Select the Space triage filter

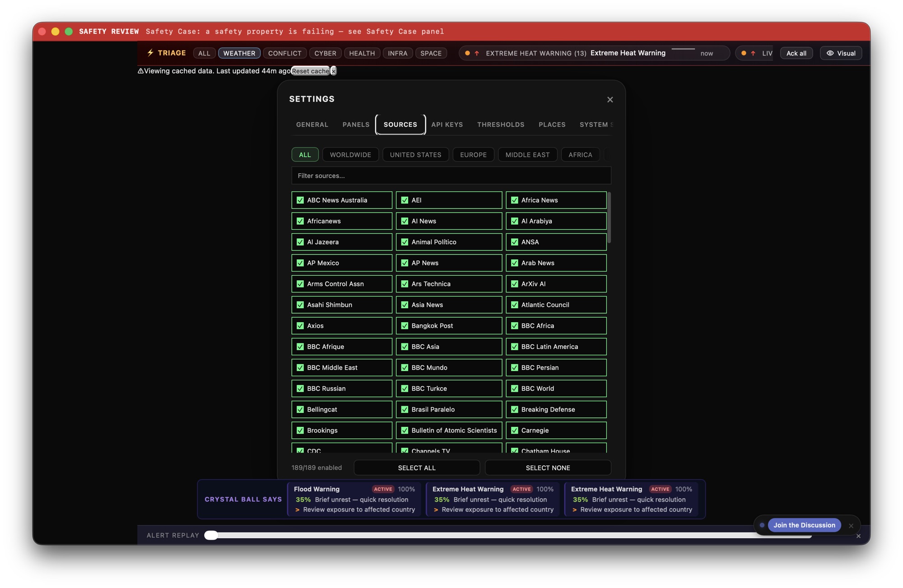pyautogui.click(x=431, y=53)
